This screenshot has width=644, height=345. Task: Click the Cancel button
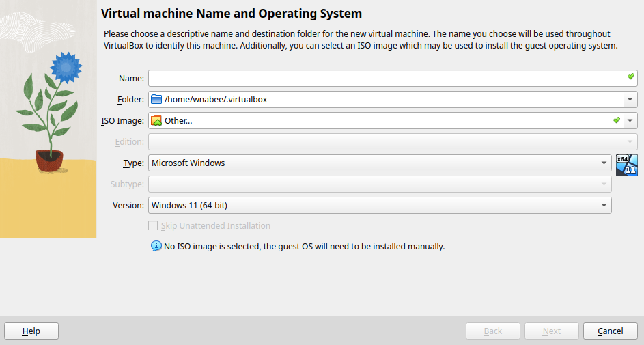[611, 331]
